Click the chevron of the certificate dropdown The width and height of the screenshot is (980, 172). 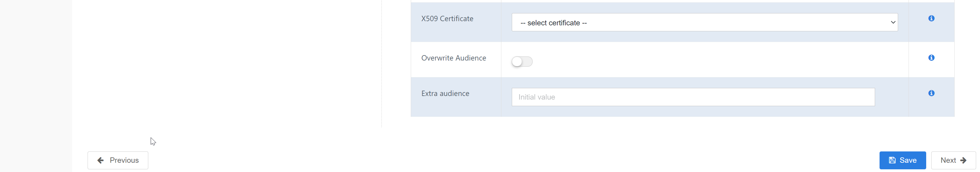(892, 22)
